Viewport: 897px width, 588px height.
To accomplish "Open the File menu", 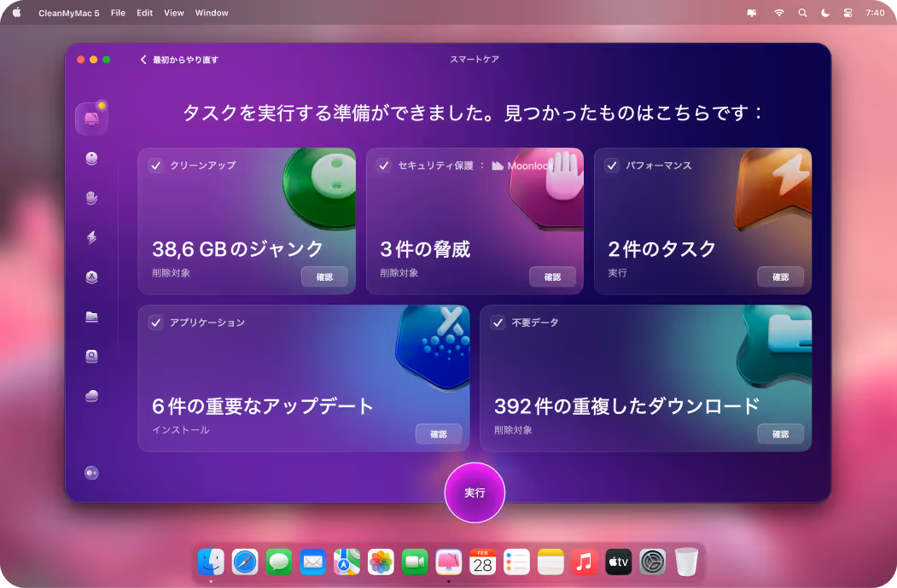I will (x=118, y=13).
